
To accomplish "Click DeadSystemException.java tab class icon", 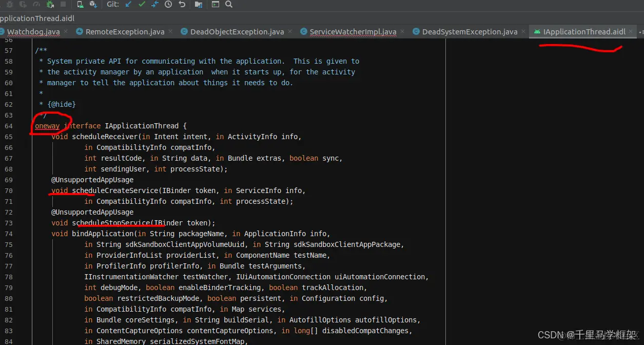I will (x=416, y=31).
